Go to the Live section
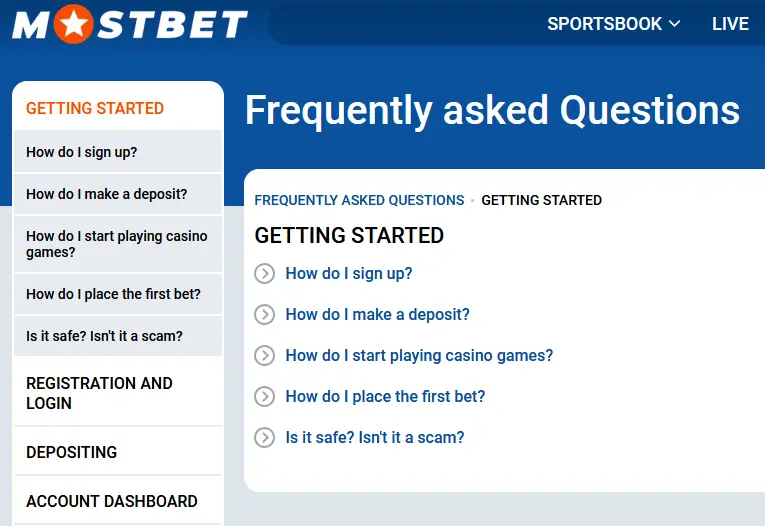The height and width of the screenshot is (526, 765). [x=730, y=24]
